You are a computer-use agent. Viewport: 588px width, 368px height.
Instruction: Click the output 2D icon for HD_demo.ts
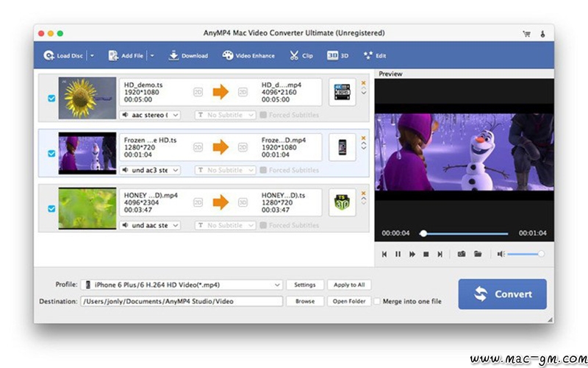tap(243, 92)
